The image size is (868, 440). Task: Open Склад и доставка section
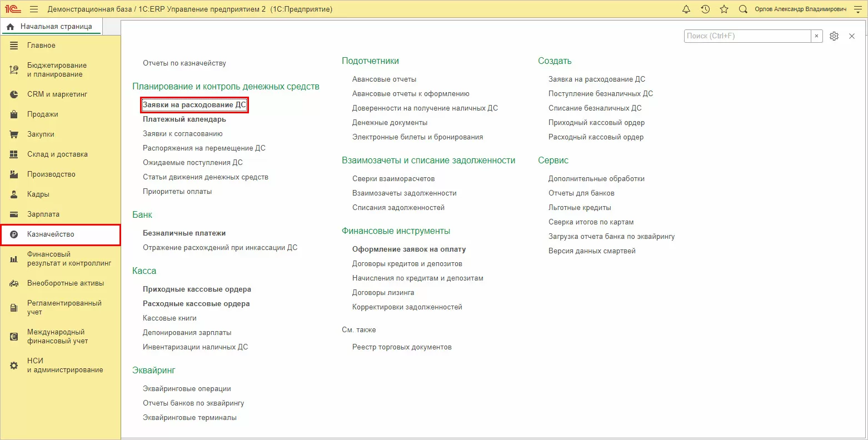tap(61, 154)
